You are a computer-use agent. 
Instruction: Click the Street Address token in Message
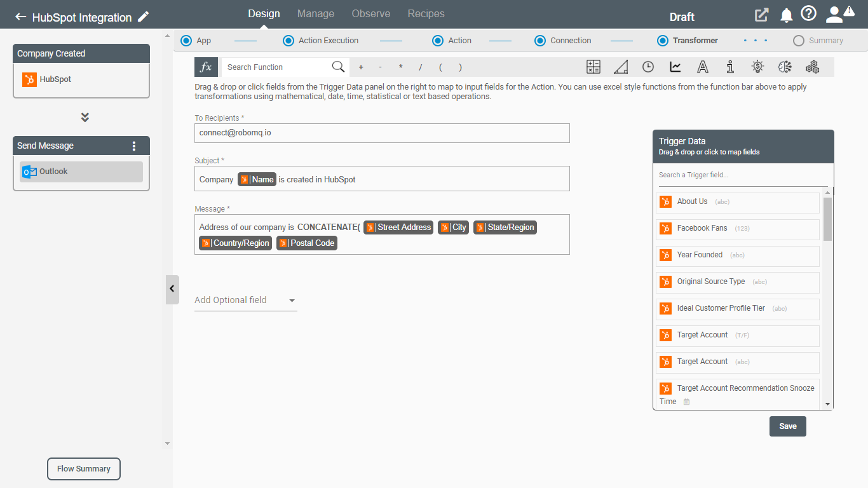point(399,227)
